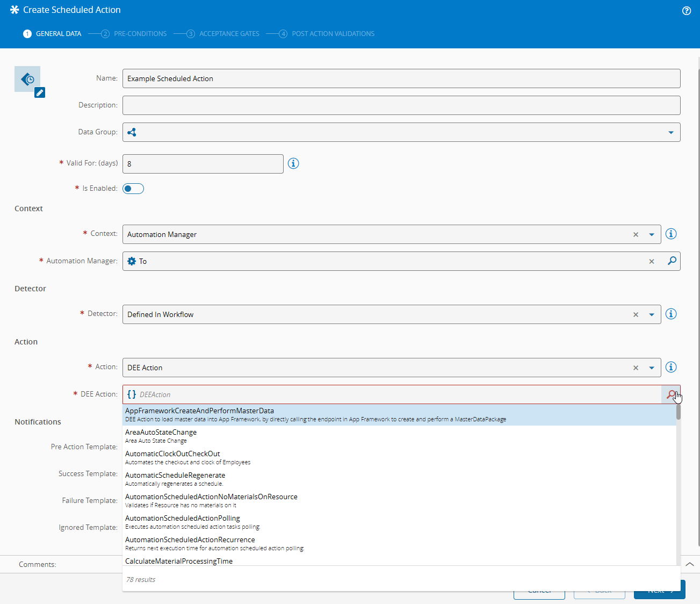Open the Context dropdown arrow
Image resolution: width=700 pixels, height=604 pixels.
(x=652, y=234)
